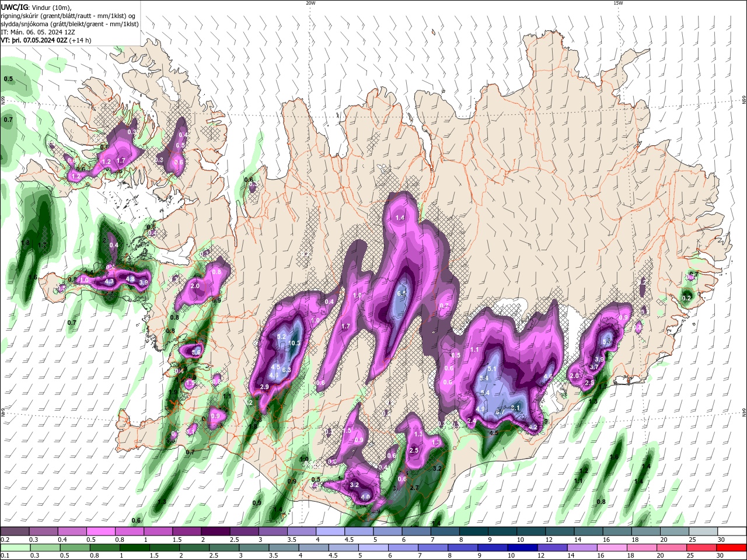This screenshot has height=560, width=747.
Task: Select the 'slydda/snjókoma' legend description line
Action: 69,24
